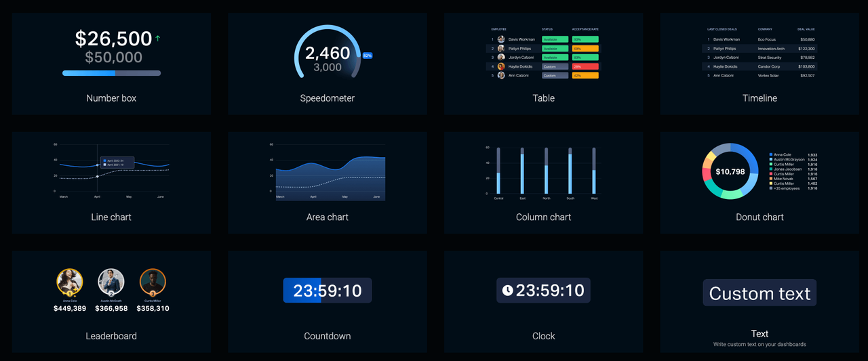
Task: Click the Available status for Paityn Philips
Action: click(x=555, y=49)
